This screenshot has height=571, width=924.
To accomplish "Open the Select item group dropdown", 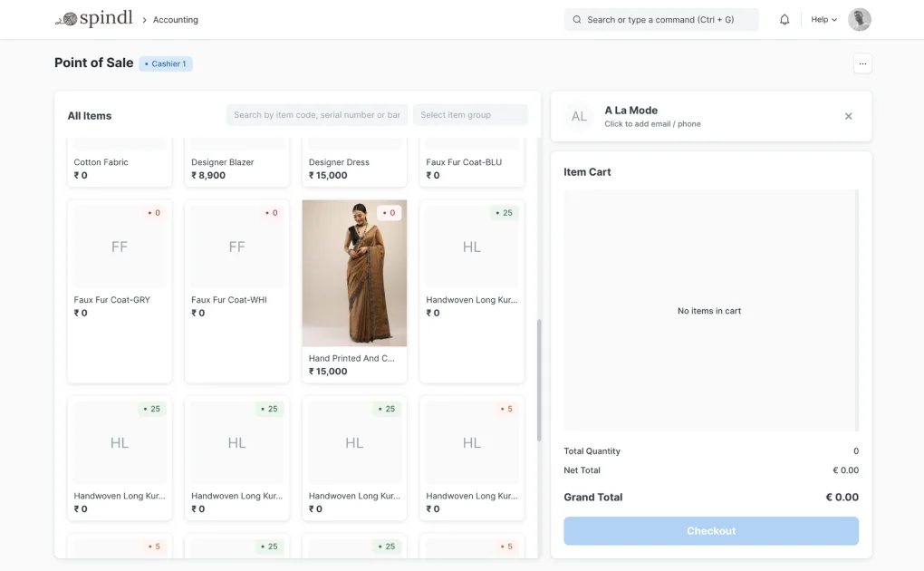I will point(471,114).
